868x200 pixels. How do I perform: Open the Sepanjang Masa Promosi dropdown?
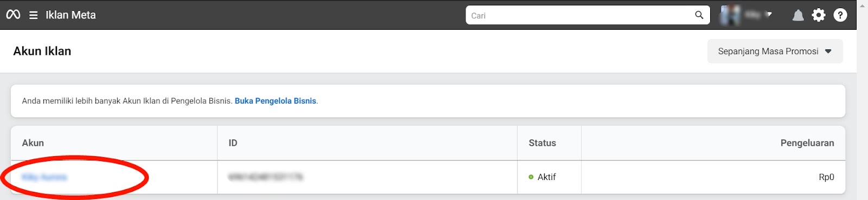pyautogui.click(x=775, y=51)
